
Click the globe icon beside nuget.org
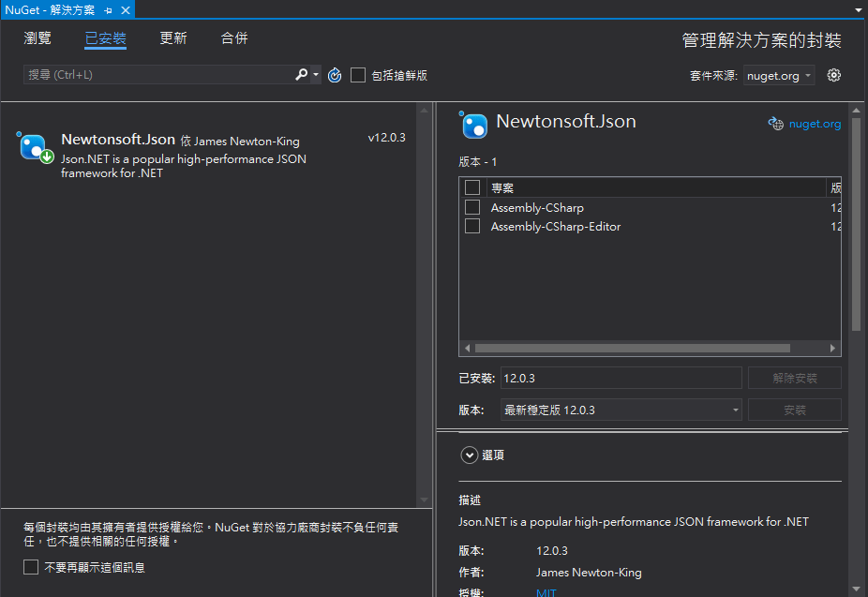click(x=775, y=124)
